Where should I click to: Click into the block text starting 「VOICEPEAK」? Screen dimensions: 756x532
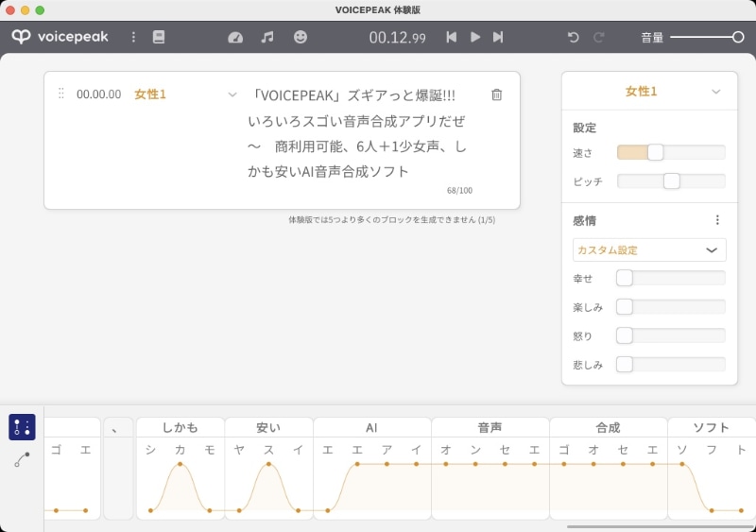click(357, 133)
